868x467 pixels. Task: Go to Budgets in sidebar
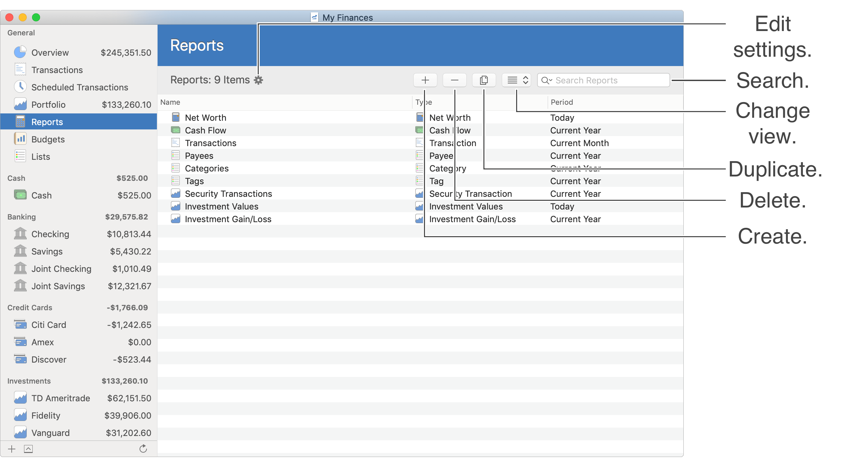pyautogui.click(x=48, y=139)
